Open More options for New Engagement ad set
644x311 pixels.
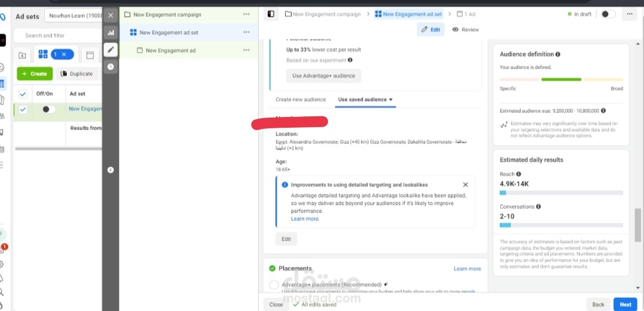tap(246, 32)
